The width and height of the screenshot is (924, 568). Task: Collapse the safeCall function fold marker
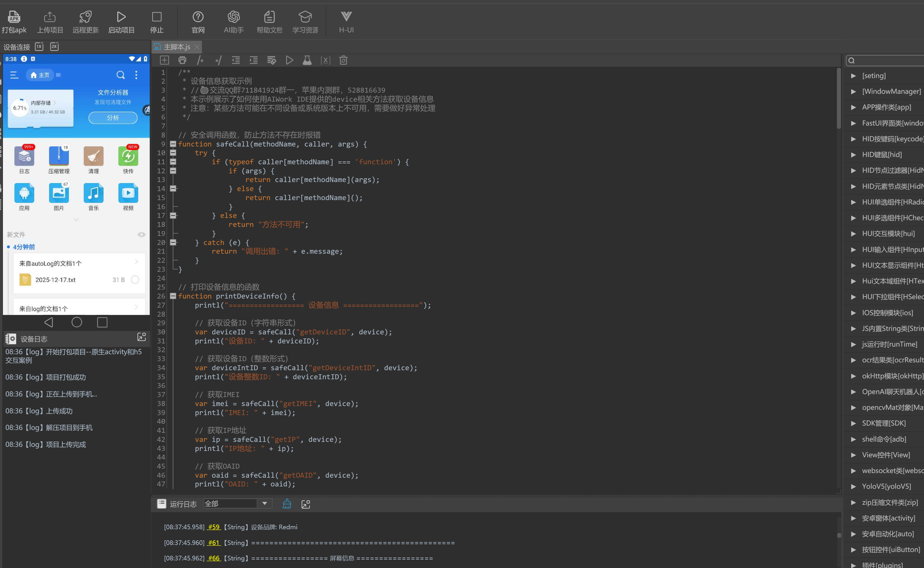click(173, 144)
